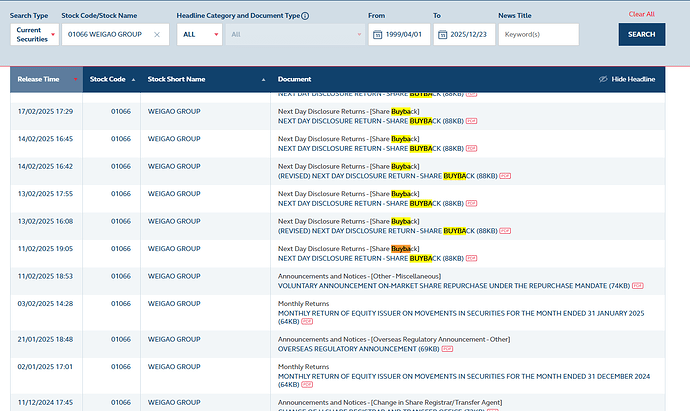
Task: Select release time 11/02/2025 19:05
Action: click(x=45, y=249)
